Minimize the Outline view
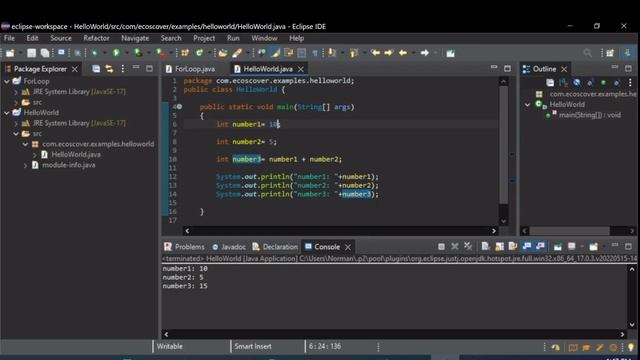The width and height of the screenshot is (640, 360). click(615, 68)
